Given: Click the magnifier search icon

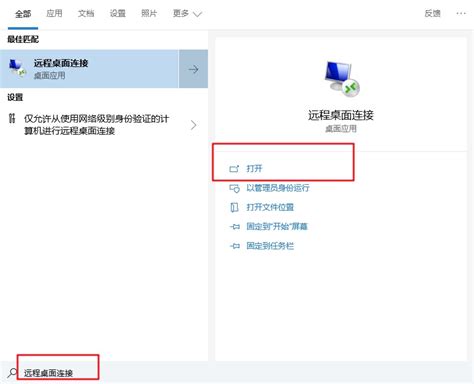Looking at the screenshot, I should [x=12, y=372].
